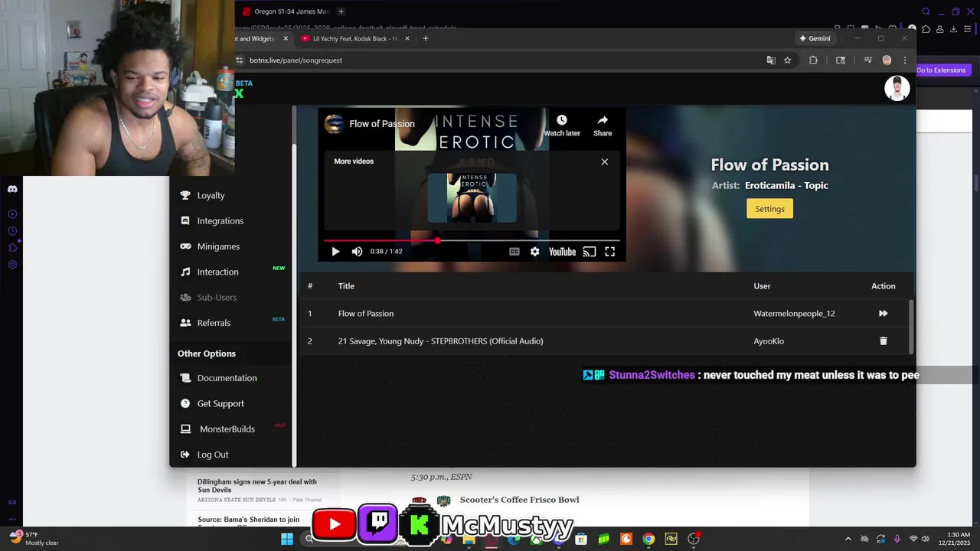Open Discord in the Opera sidebar
The image size is (980, 551).
pyautogui.click(x=12, y=189)
